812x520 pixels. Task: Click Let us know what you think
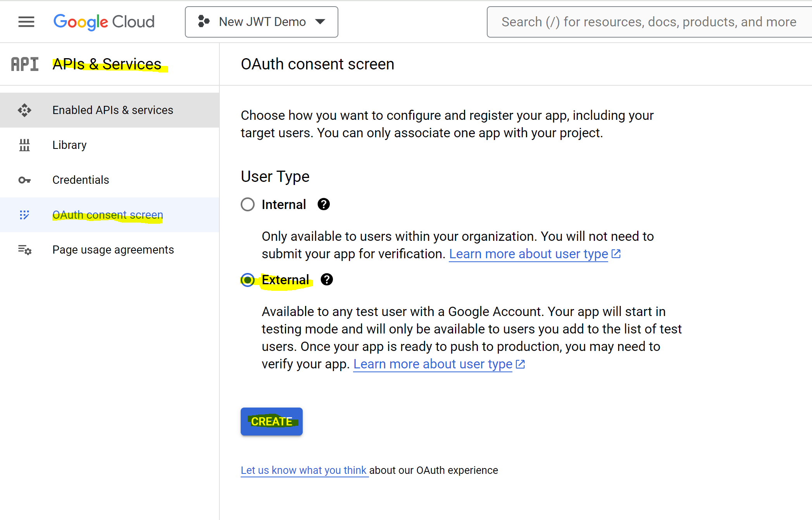(304, 470)
